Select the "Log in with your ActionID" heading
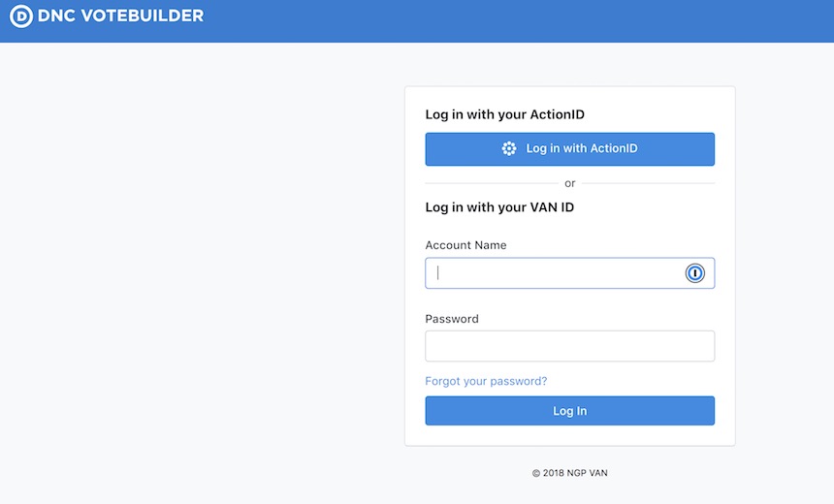This screenshot has height=504, width=834. (504, 114)
